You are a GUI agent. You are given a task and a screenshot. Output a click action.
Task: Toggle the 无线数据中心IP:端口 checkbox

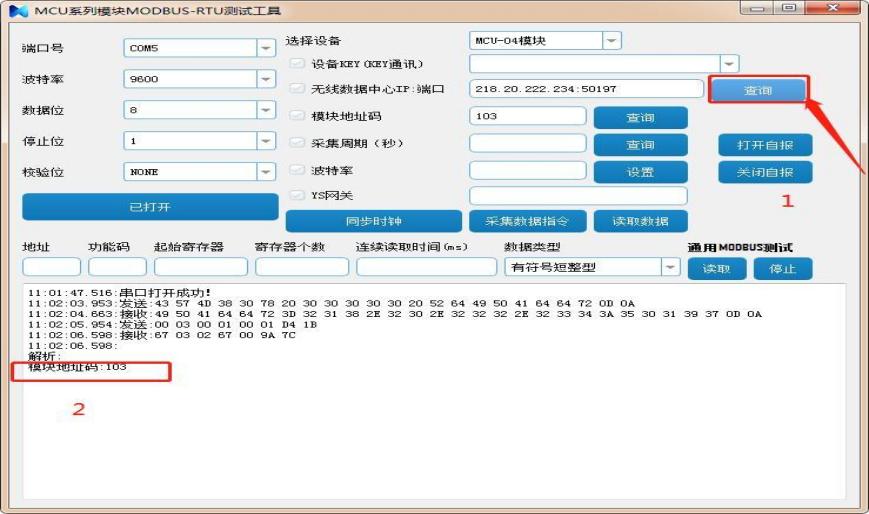[x=296, y=90]
